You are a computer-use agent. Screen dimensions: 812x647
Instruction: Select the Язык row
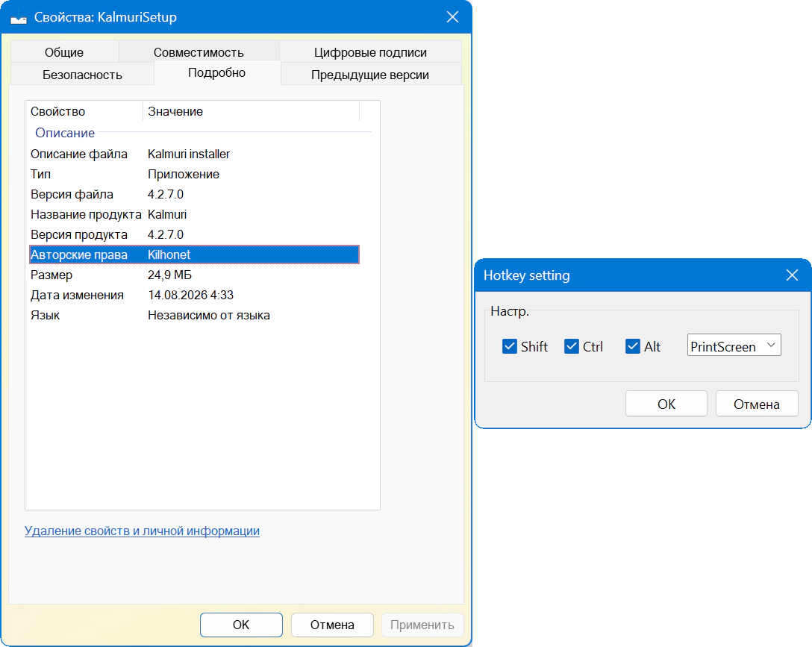(194, 315)
